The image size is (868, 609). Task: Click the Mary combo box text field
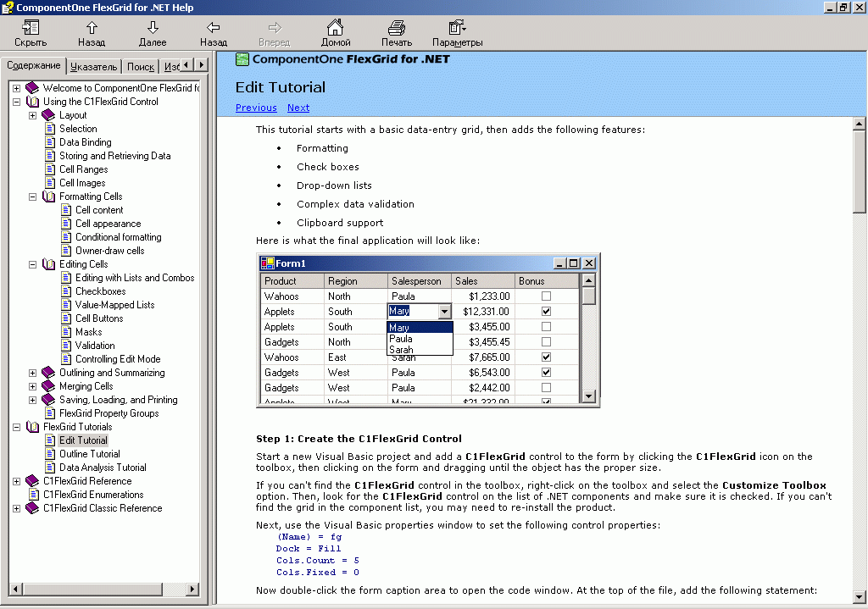[413, 312]
